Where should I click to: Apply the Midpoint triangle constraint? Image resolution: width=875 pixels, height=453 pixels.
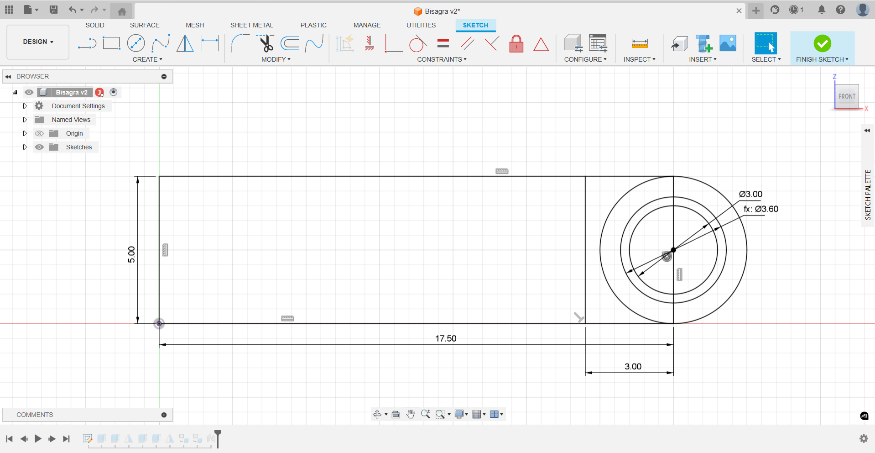(x=541, y=44)
